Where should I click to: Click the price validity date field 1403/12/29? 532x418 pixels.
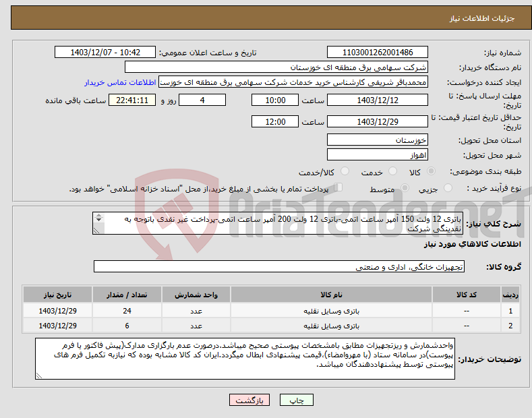pyautogui.click(x=378, y=121)
